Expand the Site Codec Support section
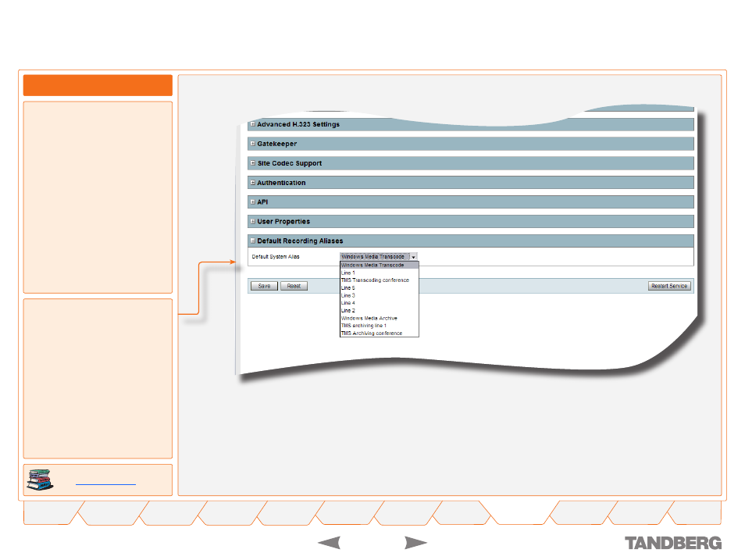 pyautogui.click(x=253, y=163)
